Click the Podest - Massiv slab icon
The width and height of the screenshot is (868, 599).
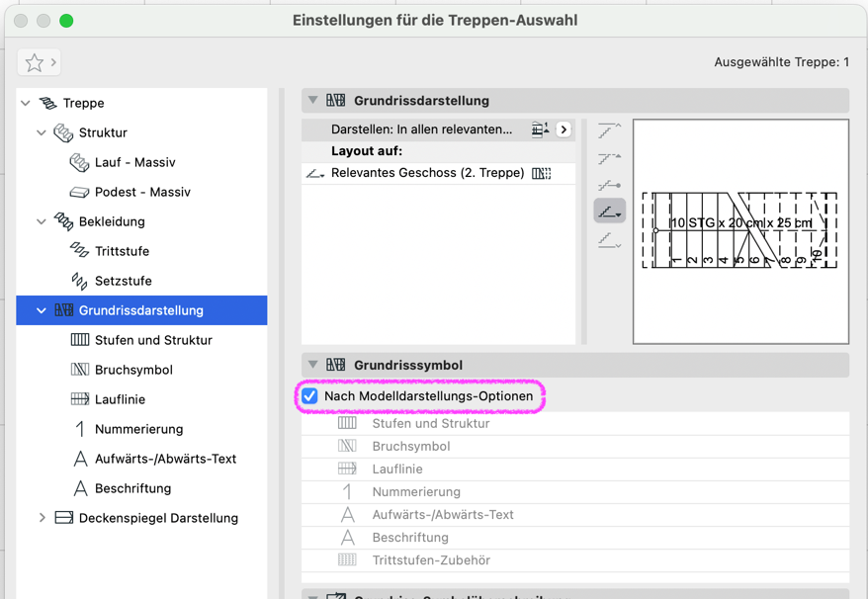pos(79,192)
